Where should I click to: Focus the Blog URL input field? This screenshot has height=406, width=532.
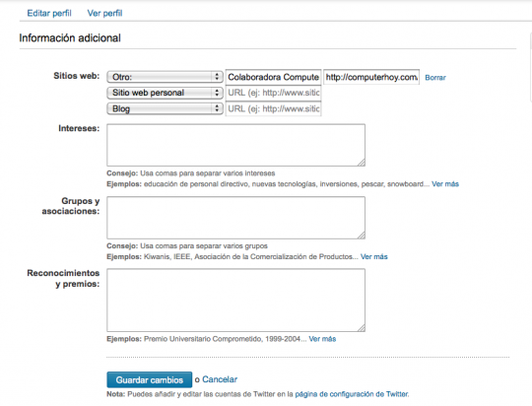click(x=273, y=109)
